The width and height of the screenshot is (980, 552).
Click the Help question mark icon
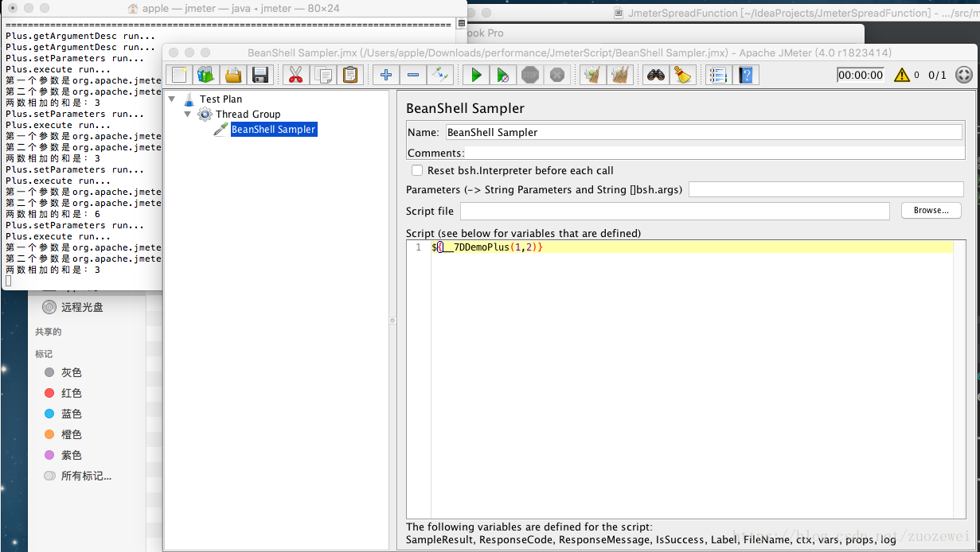point(746,75)
